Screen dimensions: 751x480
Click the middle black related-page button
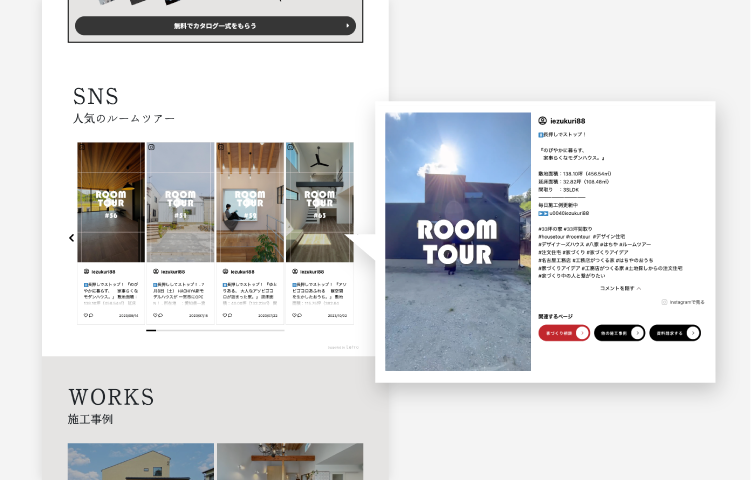[x=619, y=333]
